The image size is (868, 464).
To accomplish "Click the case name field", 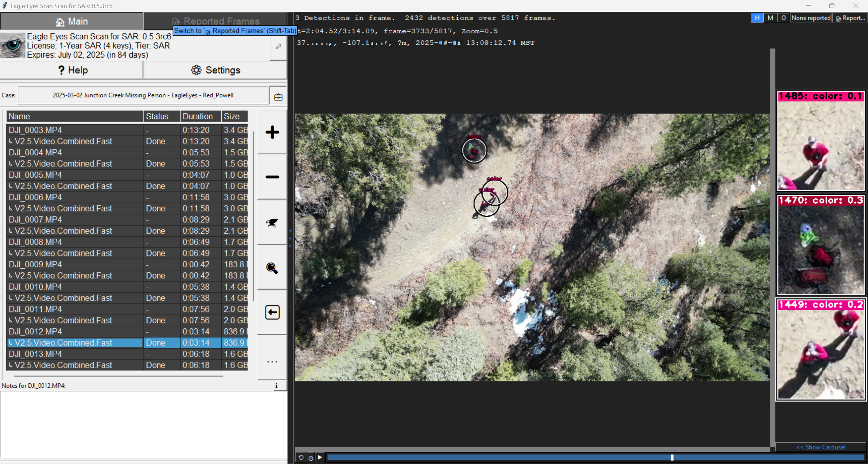I will click(x=143, y=95).
